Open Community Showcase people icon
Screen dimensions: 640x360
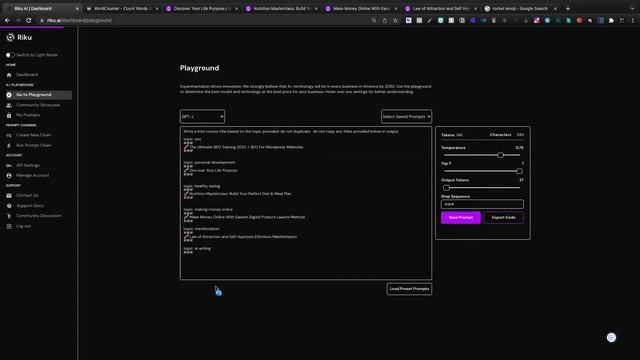click(x=9, y=105)
